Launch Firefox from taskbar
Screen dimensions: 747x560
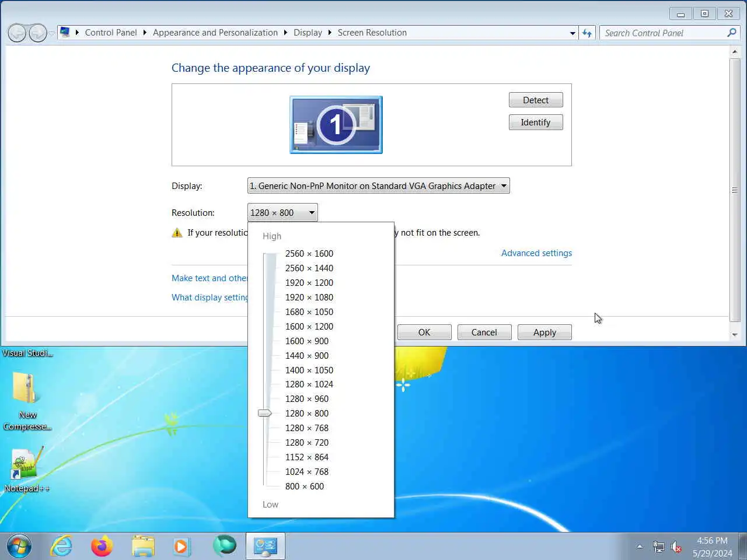tap(102, 547)
